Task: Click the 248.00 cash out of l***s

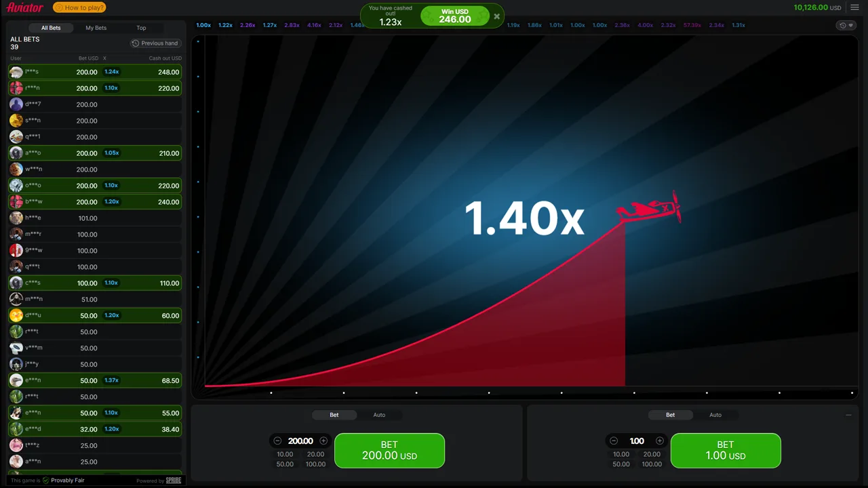Action: pos(168,72)
